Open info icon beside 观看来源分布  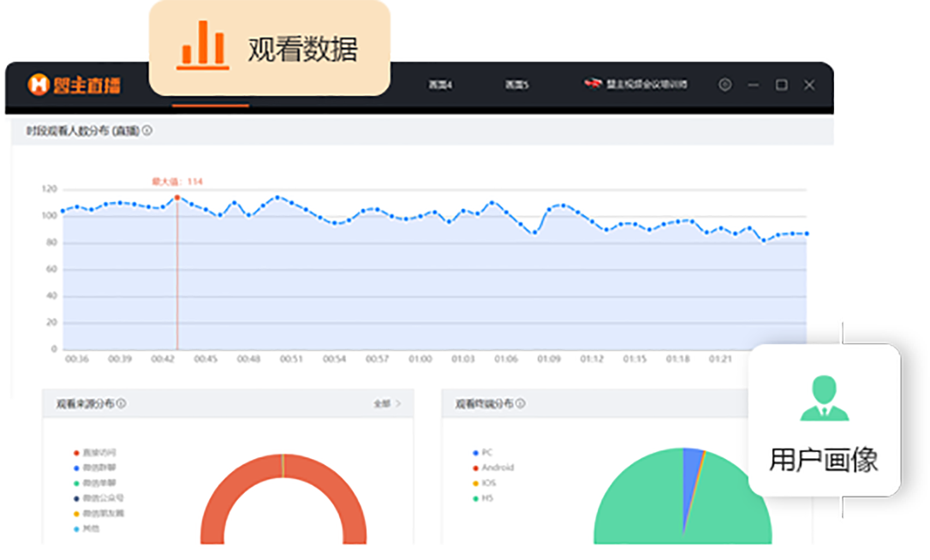tap(121, 403)
